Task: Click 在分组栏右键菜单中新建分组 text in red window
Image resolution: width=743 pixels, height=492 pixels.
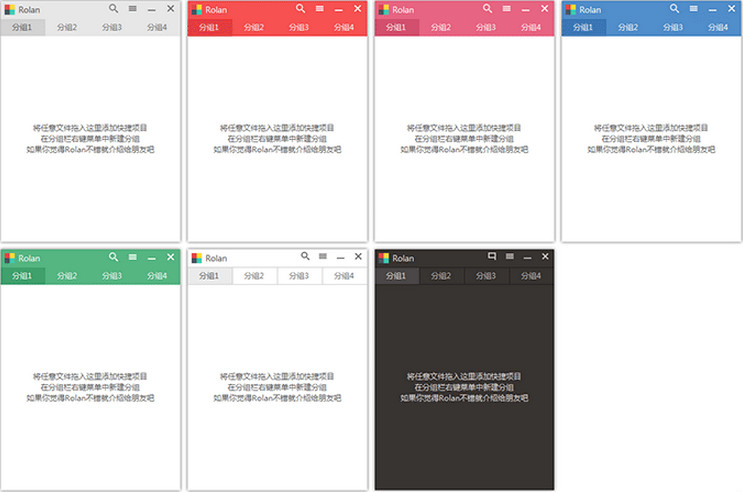Action: (x=277, y=139)
